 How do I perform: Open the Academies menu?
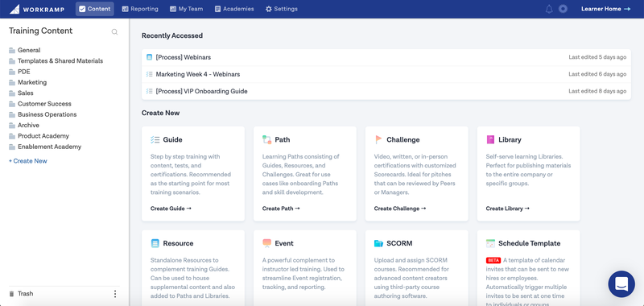click(x=234, y=9)
